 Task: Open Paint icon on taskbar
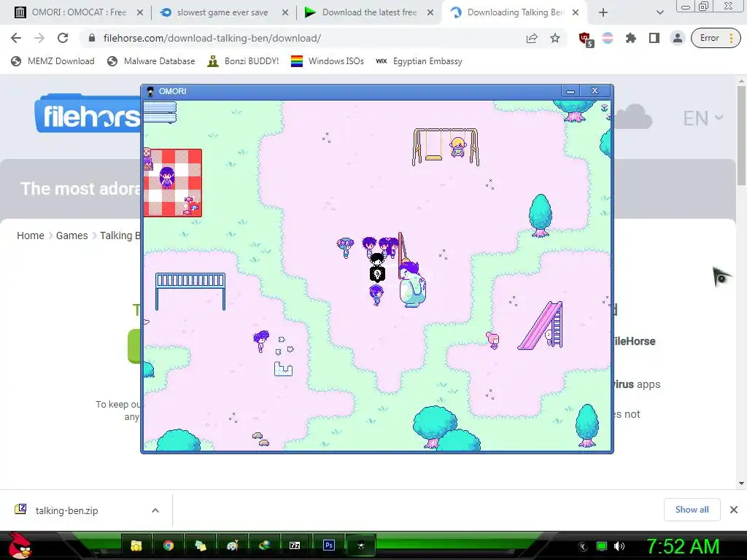coord(233,545)
